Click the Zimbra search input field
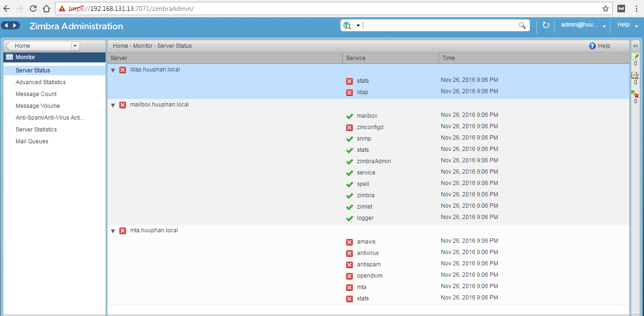Viewport: 644px width, 316px height. (440, 26)
